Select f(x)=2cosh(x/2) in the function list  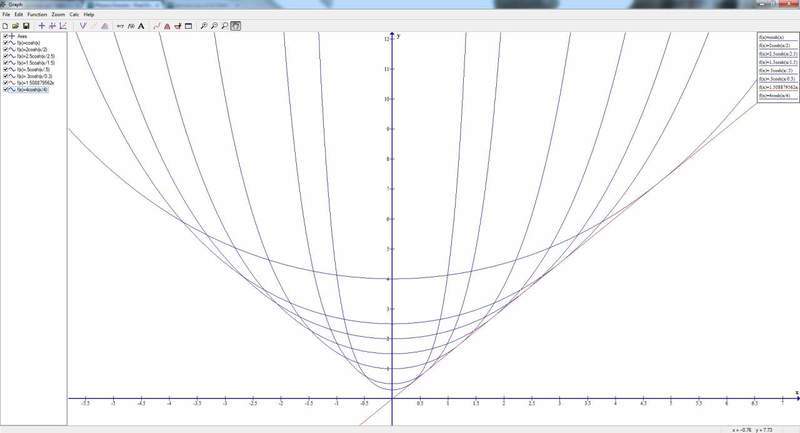pos(35,50)
